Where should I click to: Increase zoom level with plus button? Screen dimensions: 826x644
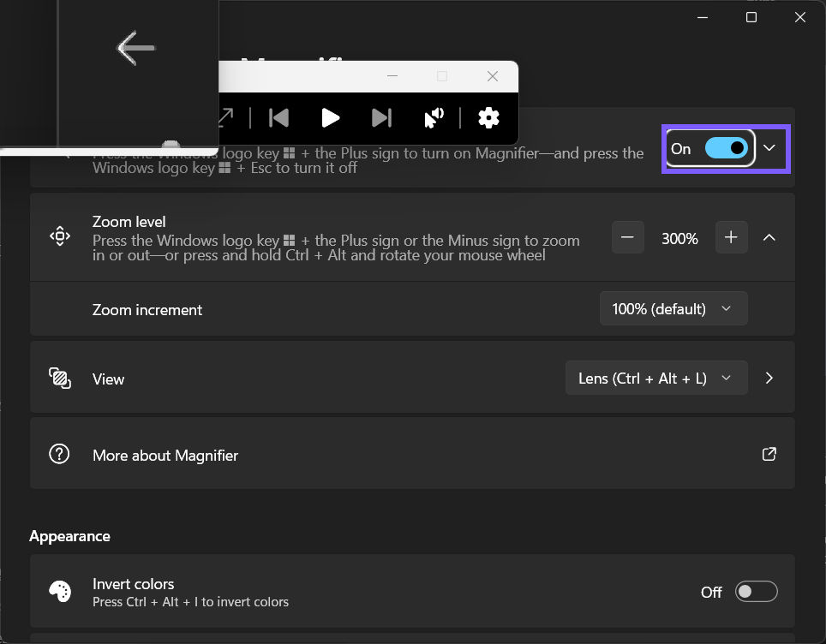(x=731, y=237)
